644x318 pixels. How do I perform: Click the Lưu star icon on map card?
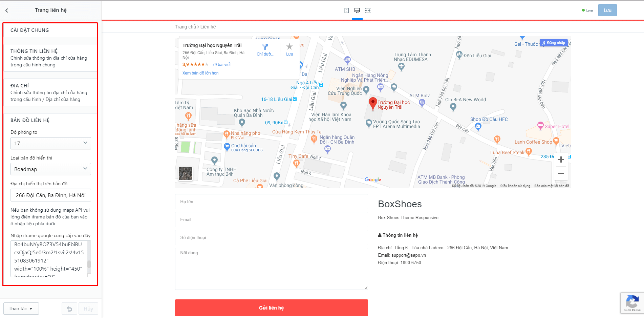point(289,47)
